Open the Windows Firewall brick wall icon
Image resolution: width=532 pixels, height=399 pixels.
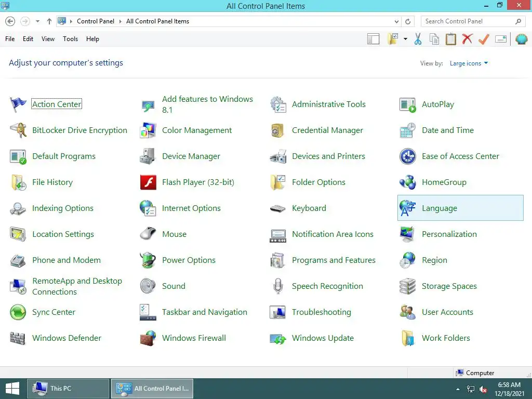(x=148, y=338)
